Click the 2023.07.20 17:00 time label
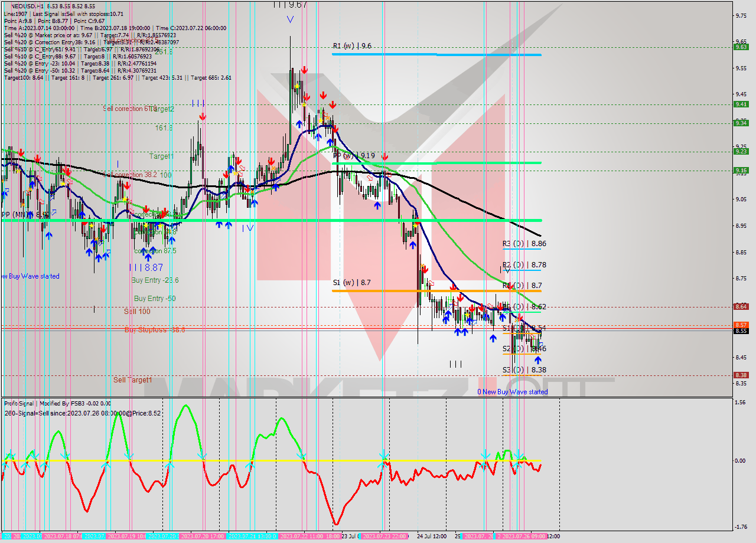The image size is (756, 543). [203, 537]
